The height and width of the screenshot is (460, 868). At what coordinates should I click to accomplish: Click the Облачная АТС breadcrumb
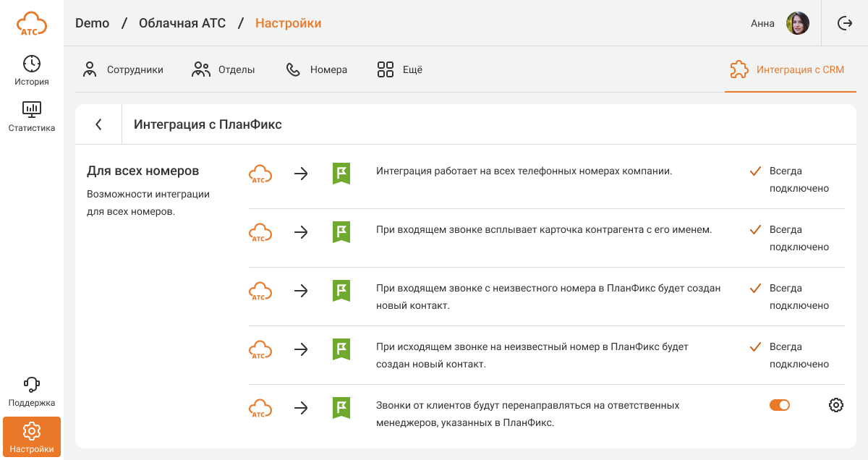click(x=183, y=23)
